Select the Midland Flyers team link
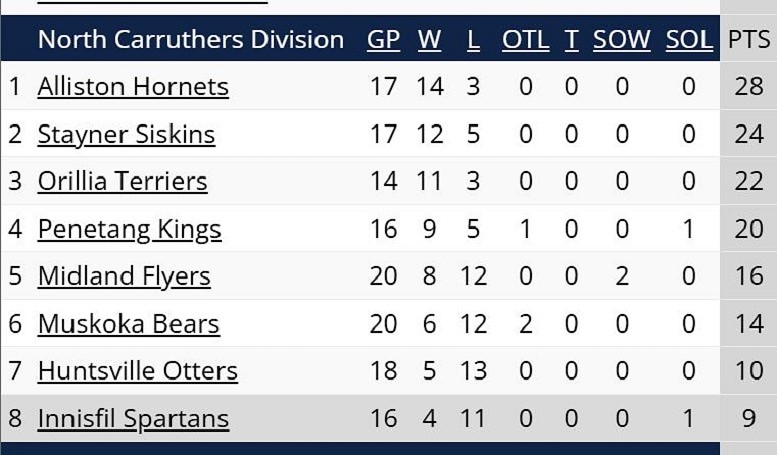The width and height of the screenshot is (777, 455). tap(124, 276)
